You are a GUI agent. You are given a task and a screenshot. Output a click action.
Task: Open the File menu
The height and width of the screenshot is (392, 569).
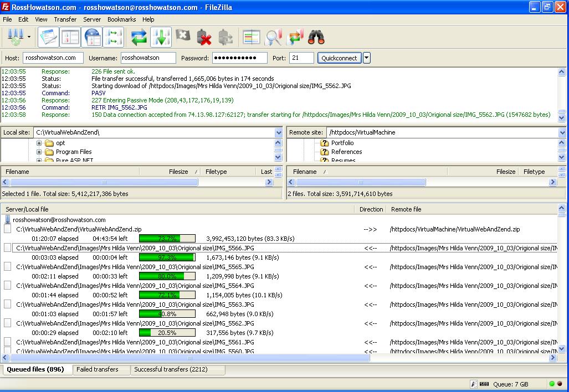coord(7,19)
